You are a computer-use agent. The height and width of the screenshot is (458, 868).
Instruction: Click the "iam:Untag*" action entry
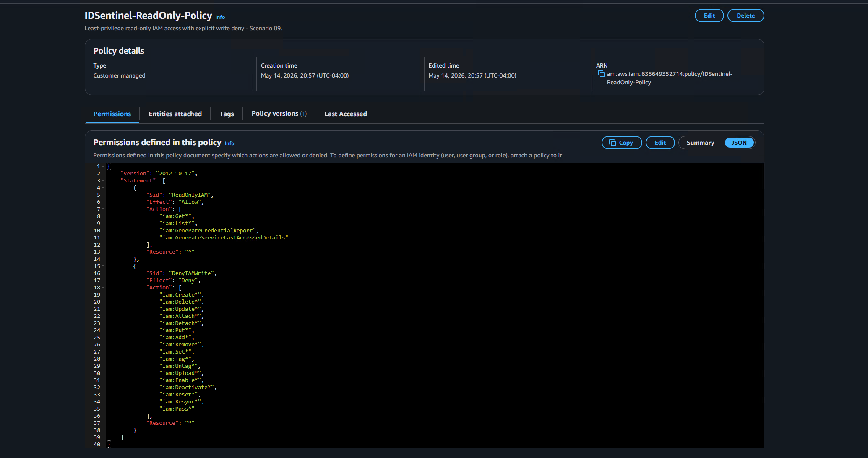tap(180, 366)
